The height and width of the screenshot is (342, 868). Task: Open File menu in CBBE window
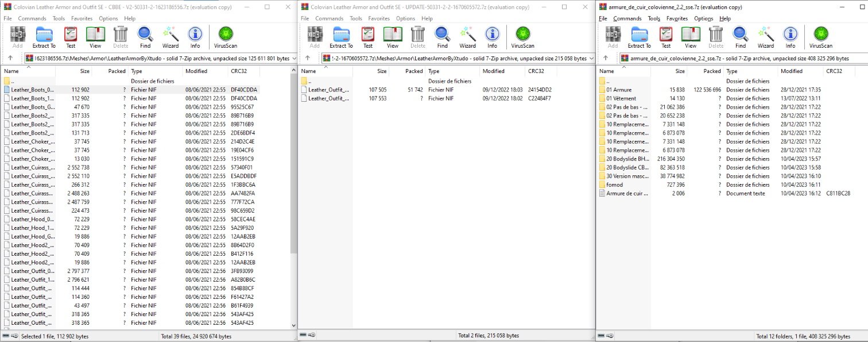7,18
